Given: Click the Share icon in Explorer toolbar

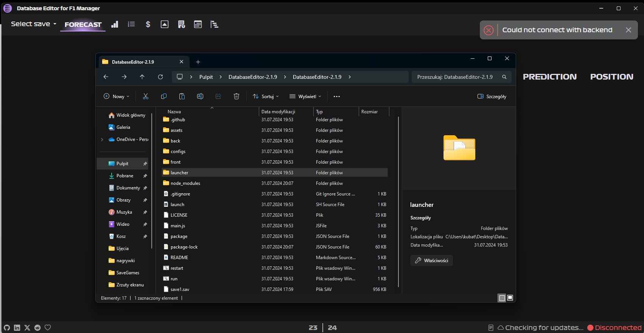Looking at the screenshot, I should pos(218,96).
